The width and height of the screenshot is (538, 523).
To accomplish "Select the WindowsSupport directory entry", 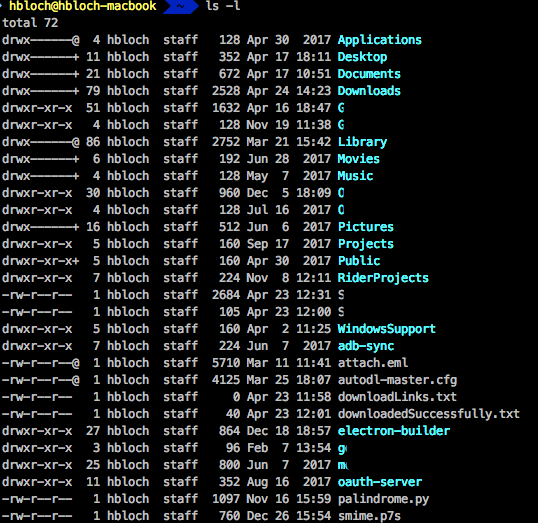I will (x=387, y=329).
